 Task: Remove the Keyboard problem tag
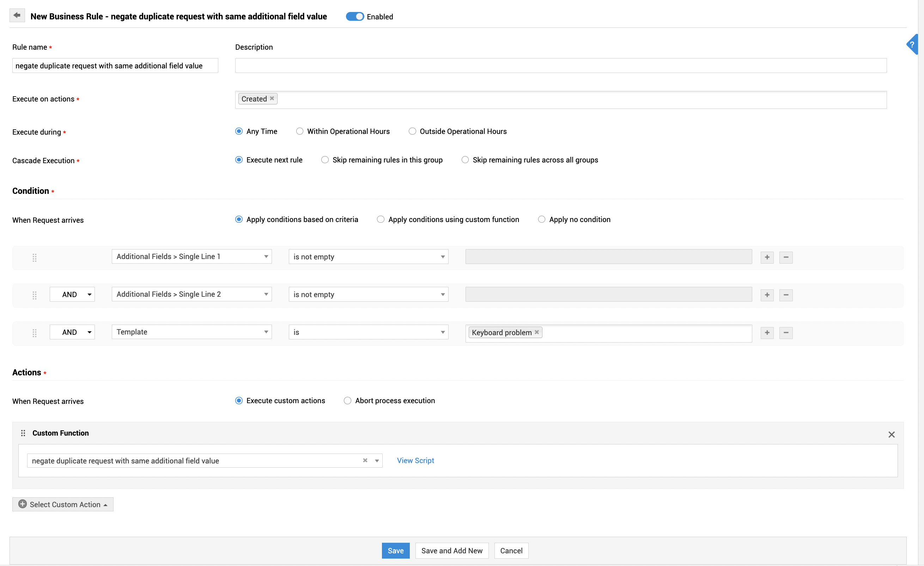(x=537, y=332)
